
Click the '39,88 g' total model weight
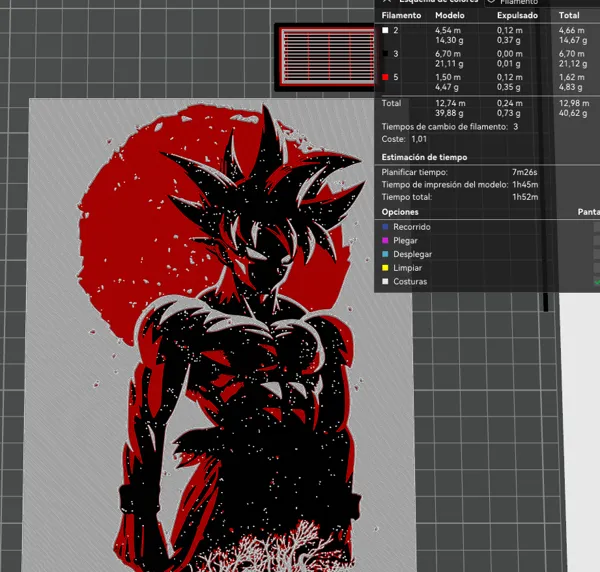point(449,113)
